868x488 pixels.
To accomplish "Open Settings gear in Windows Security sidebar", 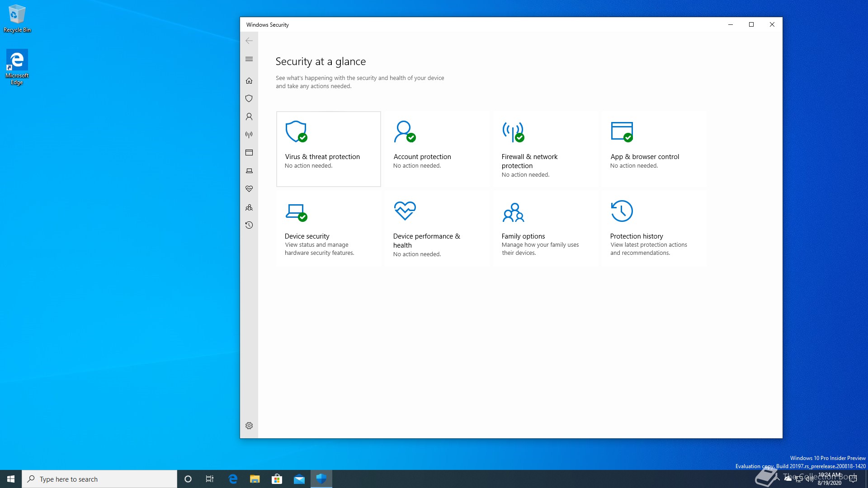I will coord(249,426).
